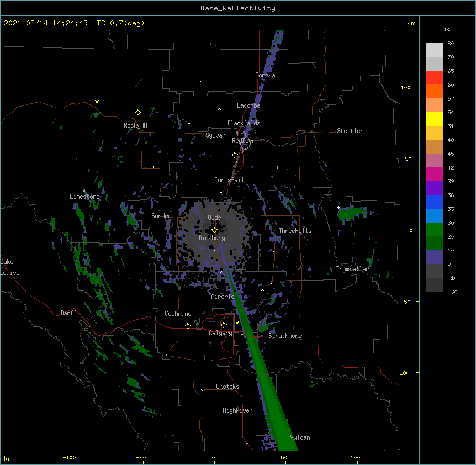This screenshot has width=476, height=465.
Task: Select the slate-purple 0-10 dBZ swatch
Action: tap(434, 257)
